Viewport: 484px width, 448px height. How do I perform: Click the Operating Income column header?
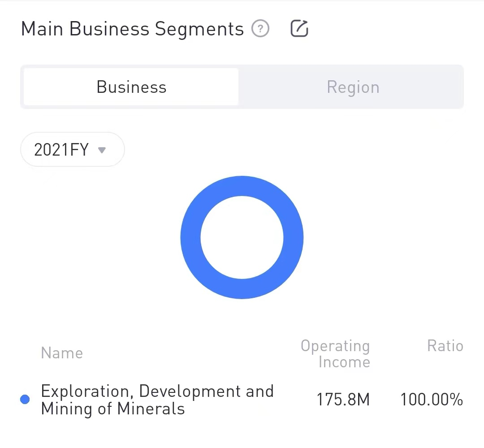pos(335,354)
